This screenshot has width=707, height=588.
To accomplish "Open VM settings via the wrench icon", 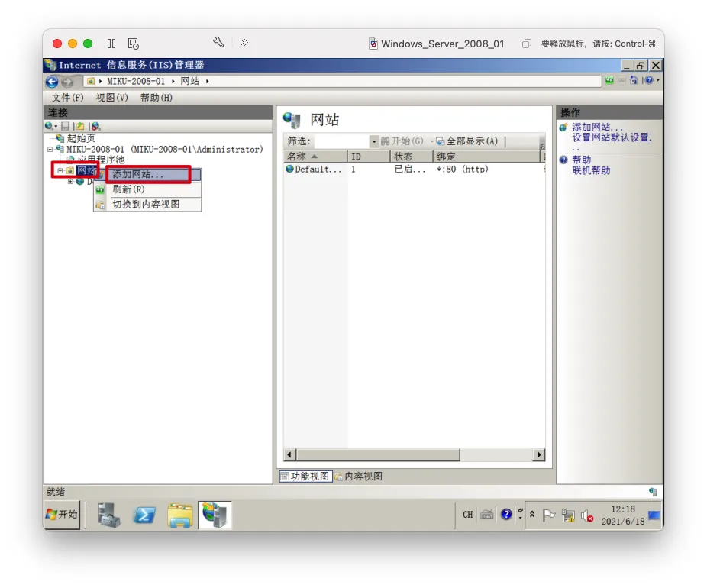I will pyautogui.click(x=218, y=43).
